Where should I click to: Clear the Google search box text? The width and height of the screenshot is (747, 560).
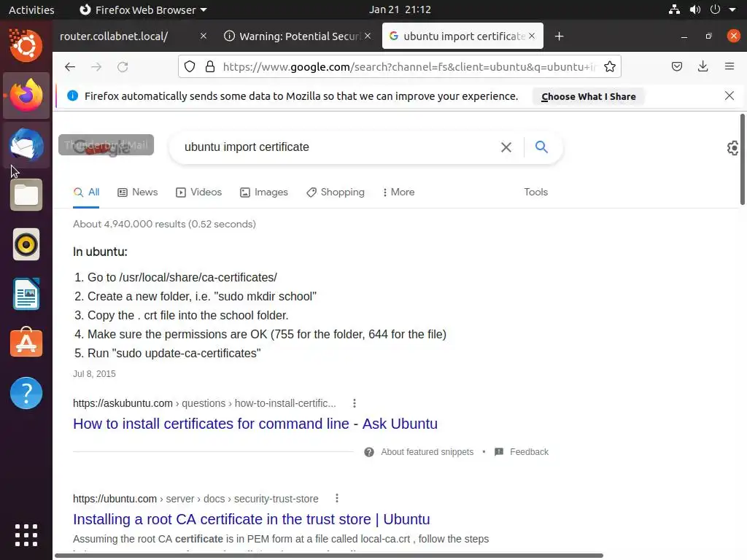tap(506, 147)
